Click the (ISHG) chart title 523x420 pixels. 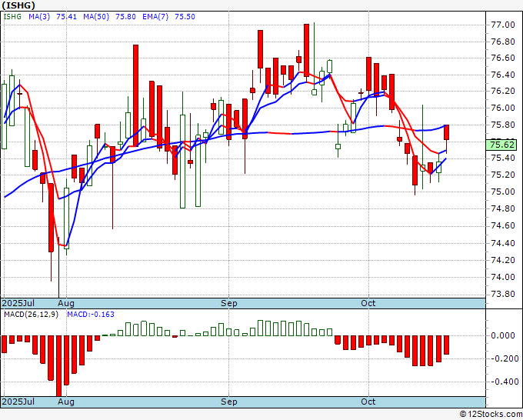coord(18,5)
